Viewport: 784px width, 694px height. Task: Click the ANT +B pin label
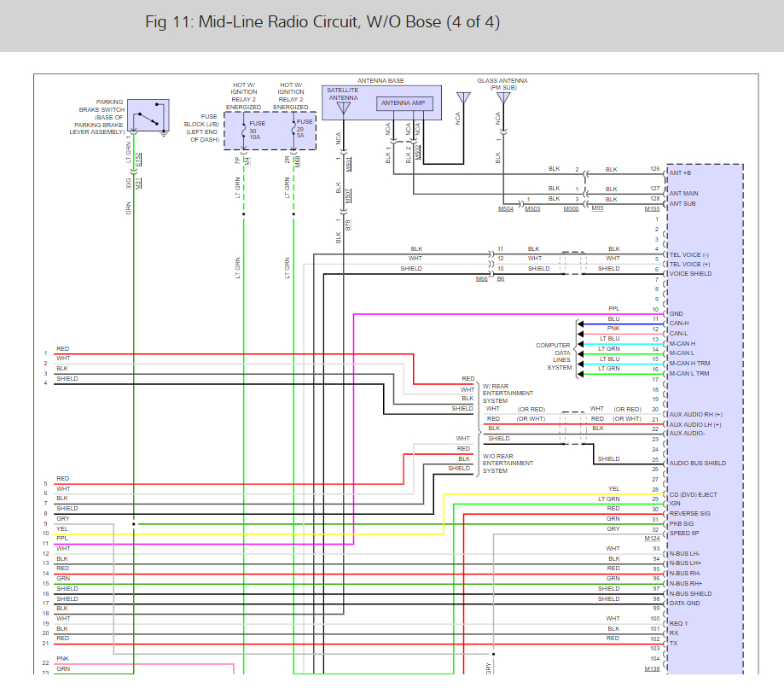point(684,173)
